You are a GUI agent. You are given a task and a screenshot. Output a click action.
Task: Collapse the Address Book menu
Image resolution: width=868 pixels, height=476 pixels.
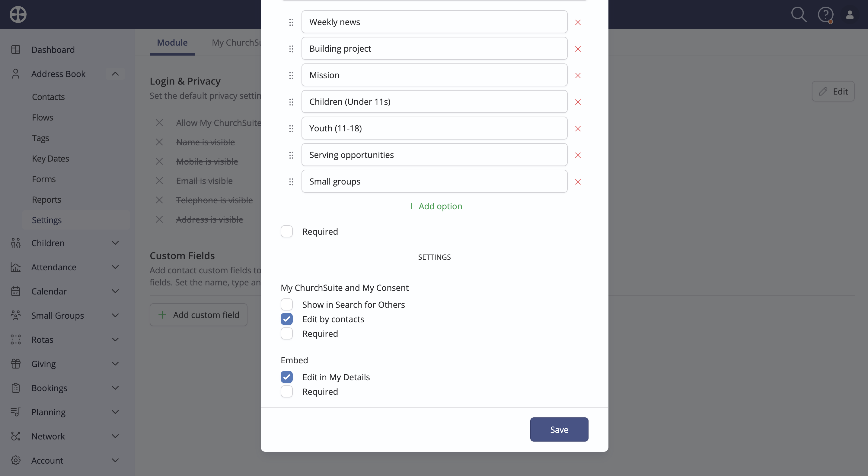point(115,73)
